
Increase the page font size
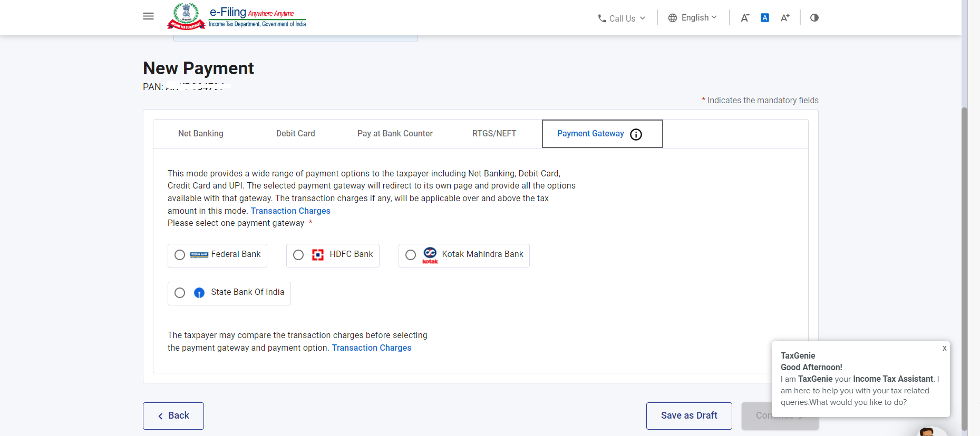click(785, 18)
